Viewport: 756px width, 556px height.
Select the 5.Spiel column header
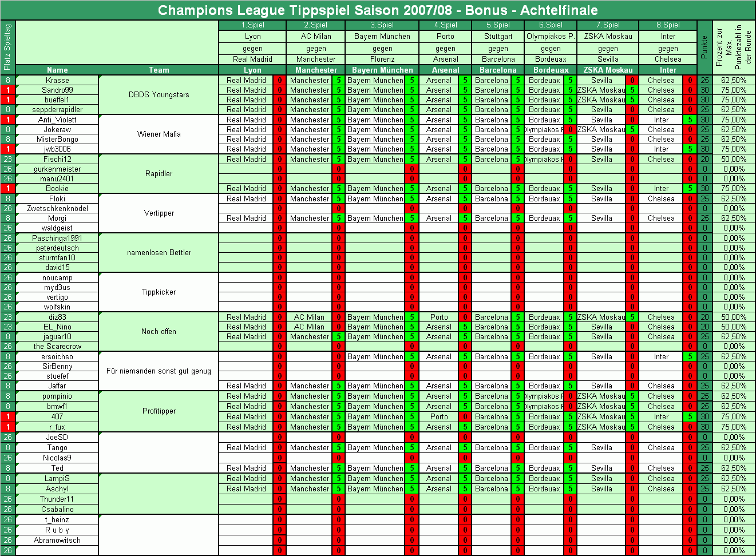pos(498,25)
